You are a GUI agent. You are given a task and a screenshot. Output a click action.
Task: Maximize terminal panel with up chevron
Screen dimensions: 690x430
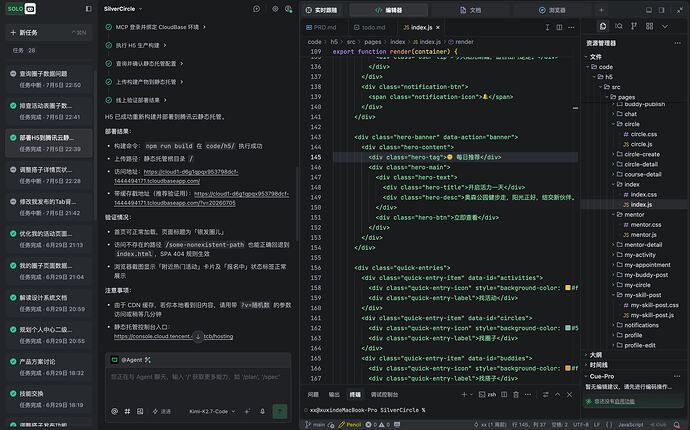(558, 394)
